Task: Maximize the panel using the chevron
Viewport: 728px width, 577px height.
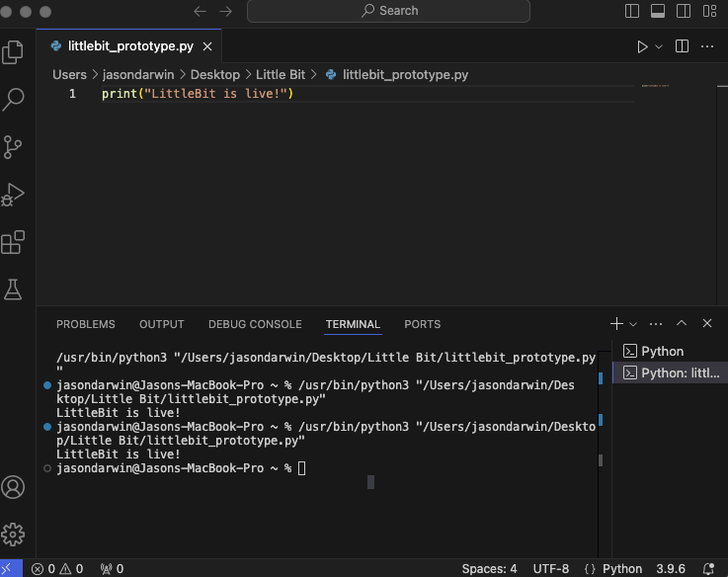Action: [682, 324]
